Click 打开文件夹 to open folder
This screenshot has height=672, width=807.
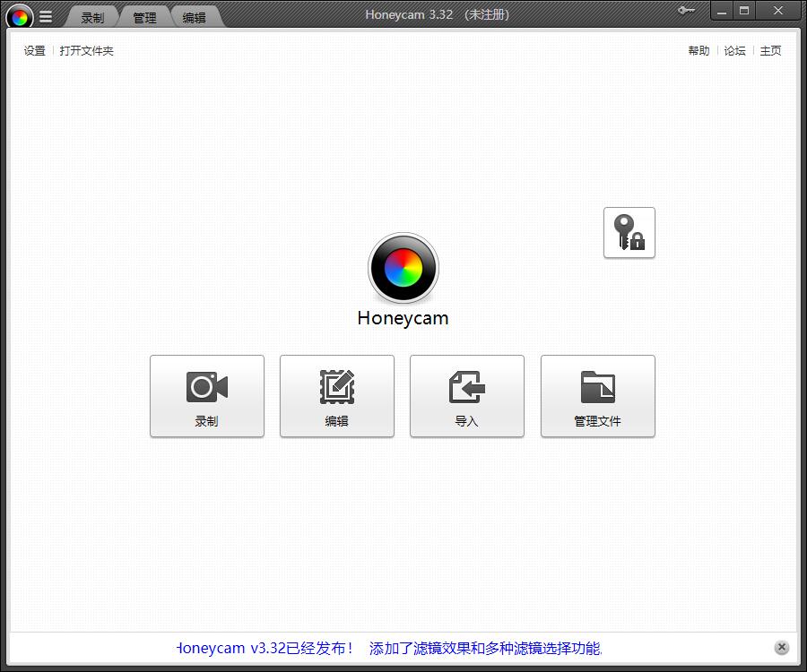coord(86,50)
